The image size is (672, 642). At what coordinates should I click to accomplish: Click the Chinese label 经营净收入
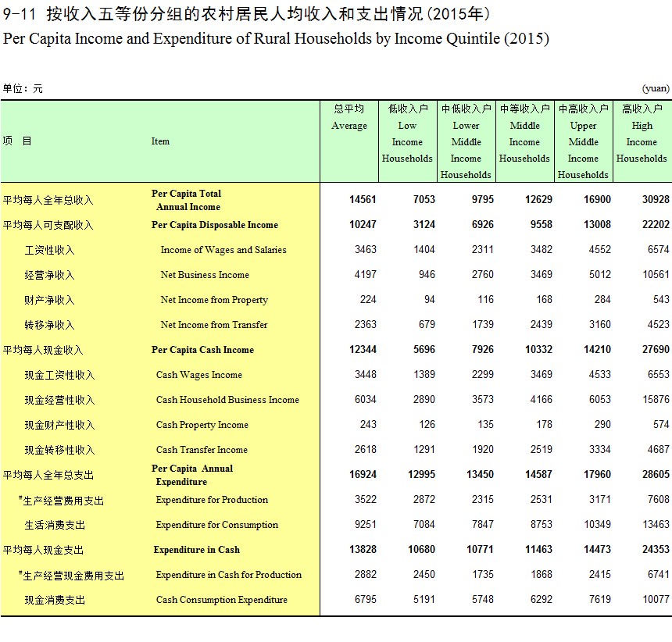pos(49,275)
